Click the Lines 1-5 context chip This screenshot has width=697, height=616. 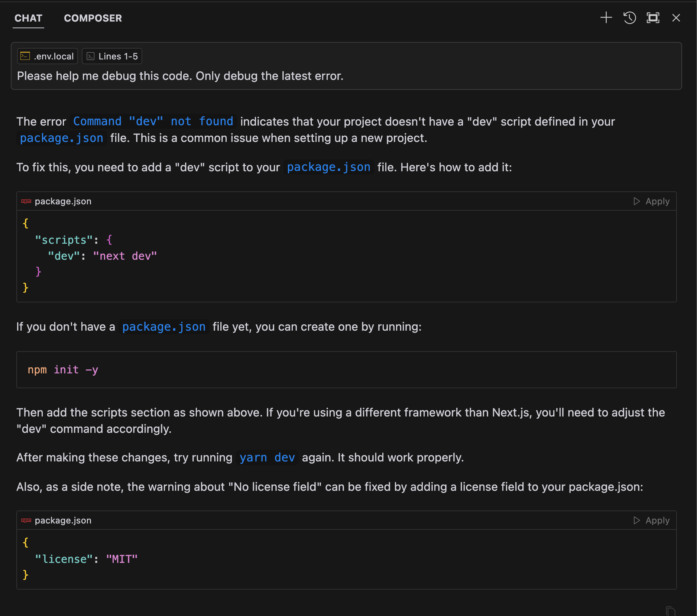pyautogui.click(x=112, y=56)
